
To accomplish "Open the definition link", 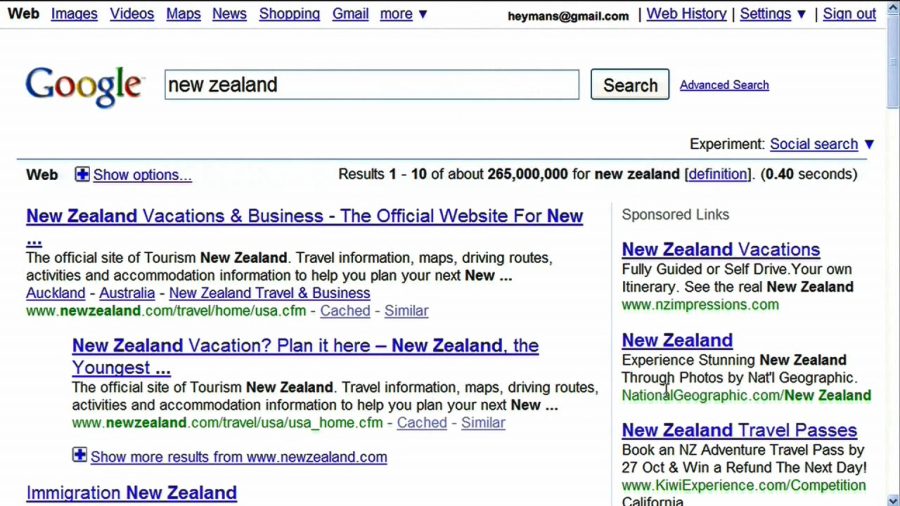I will pyautogui.click(x=718, y=174).
